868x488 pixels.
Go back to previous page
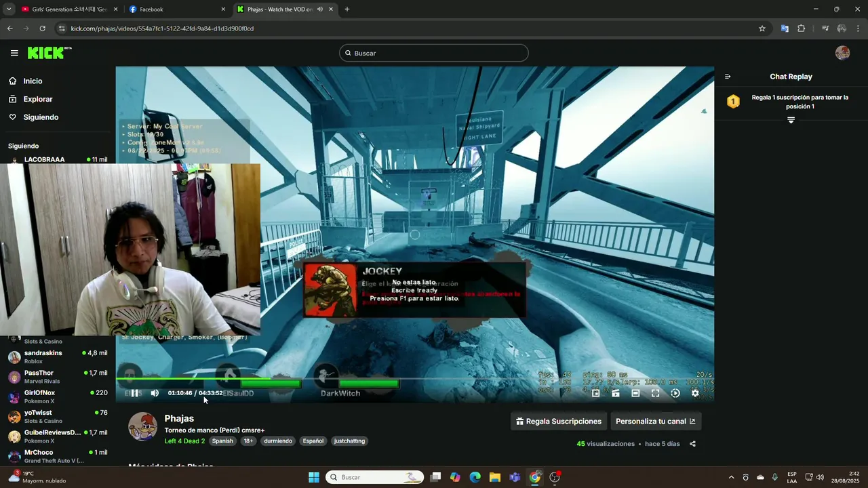coord(9,28)
